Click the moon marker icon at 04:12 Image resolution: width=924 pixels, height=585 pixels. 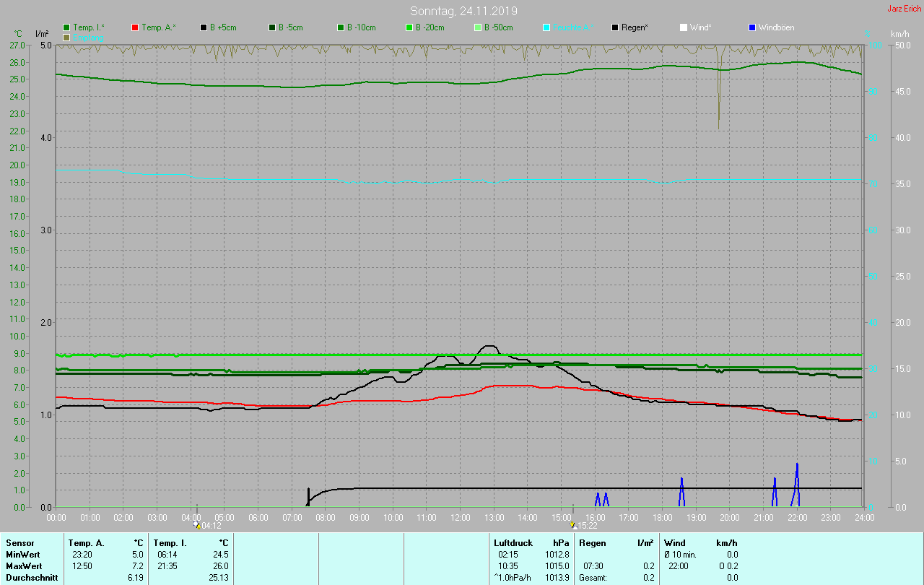pos(196,525)
